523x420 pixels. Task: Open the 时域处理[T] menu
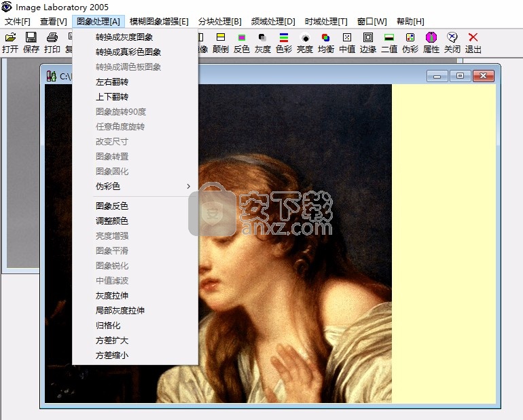326,22
